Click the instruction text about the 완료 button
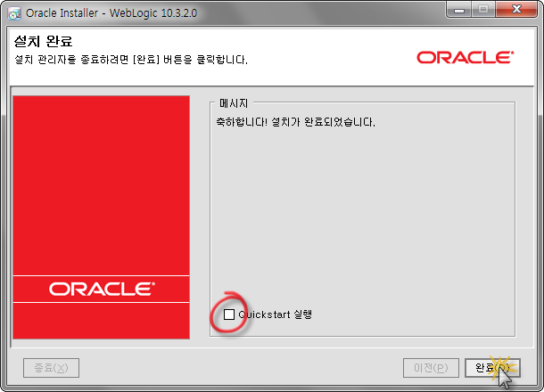The image size is (544, 392). pyautogui.click(x=131, y=60)
